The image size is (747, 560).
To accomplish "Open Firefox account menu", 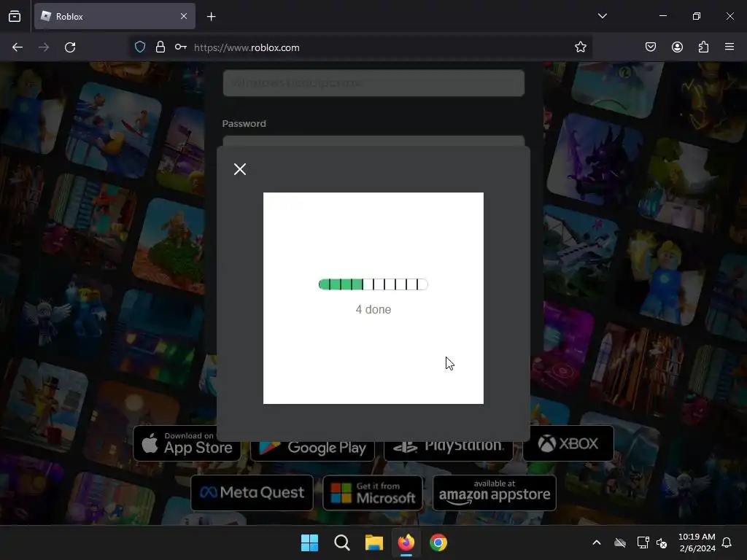I will pyautogui.click(x=677, y=47).
